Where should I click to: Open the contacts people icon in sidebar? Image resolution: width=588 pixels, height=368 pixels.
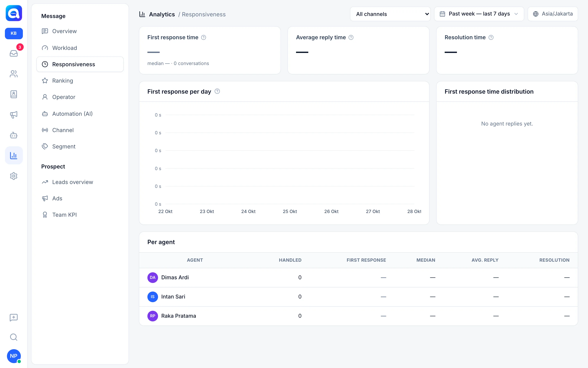point(14,74)
